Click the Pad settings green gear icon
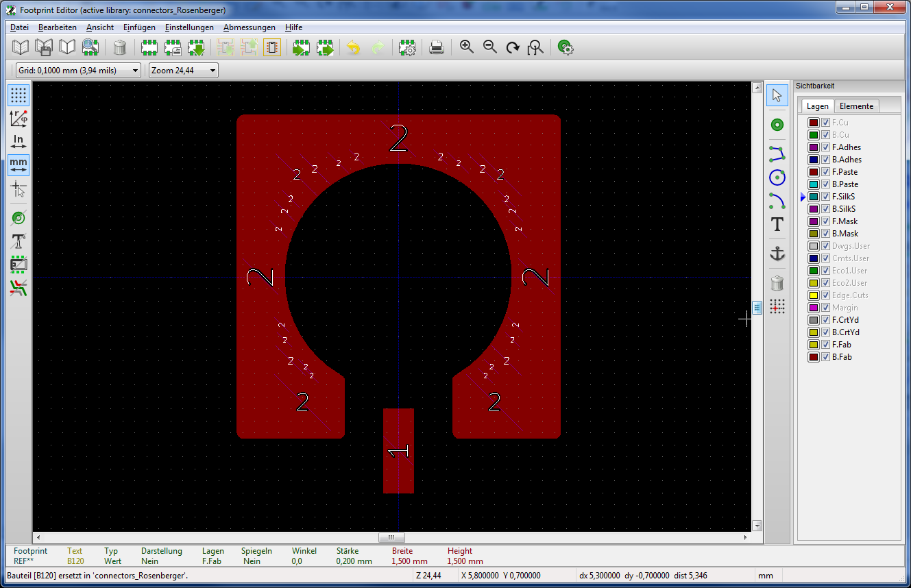This screenshot has width=911, height=588. 566,47
